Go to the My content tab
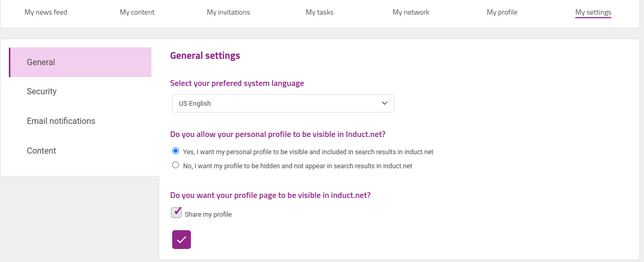The height and width of the screenshot is (262, 644). point(137,12)
